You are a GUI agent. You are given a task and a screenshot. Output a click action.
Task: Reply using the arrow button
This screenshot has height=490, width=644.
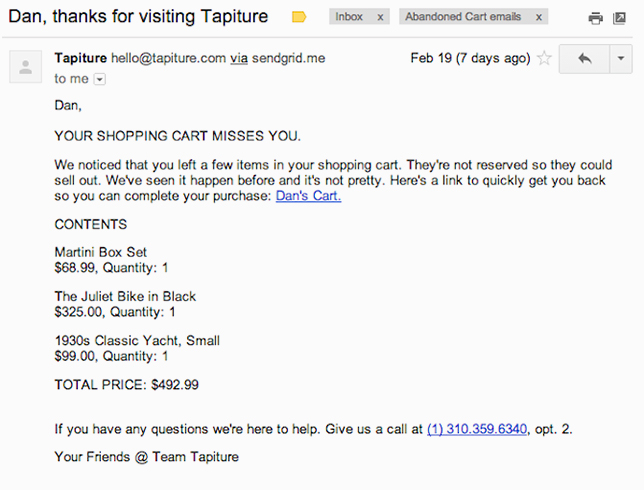click(584, 59)
